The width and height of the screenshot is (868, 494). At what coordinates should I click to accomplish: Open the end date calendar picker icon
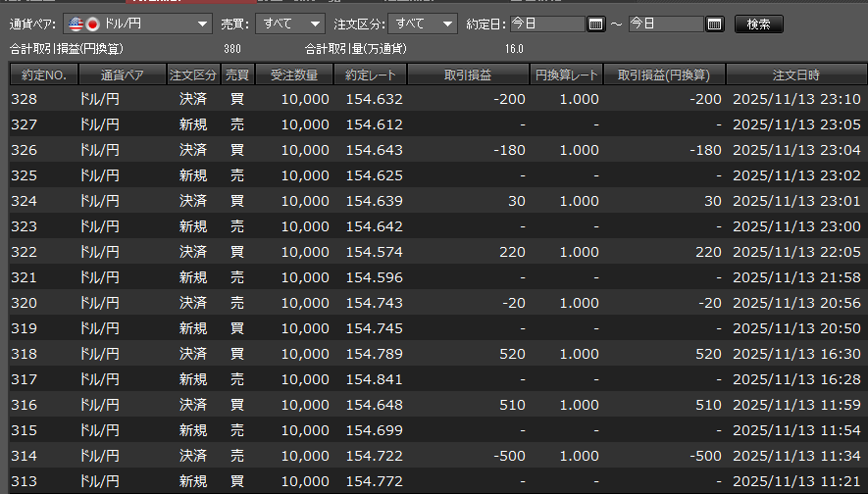714,25
